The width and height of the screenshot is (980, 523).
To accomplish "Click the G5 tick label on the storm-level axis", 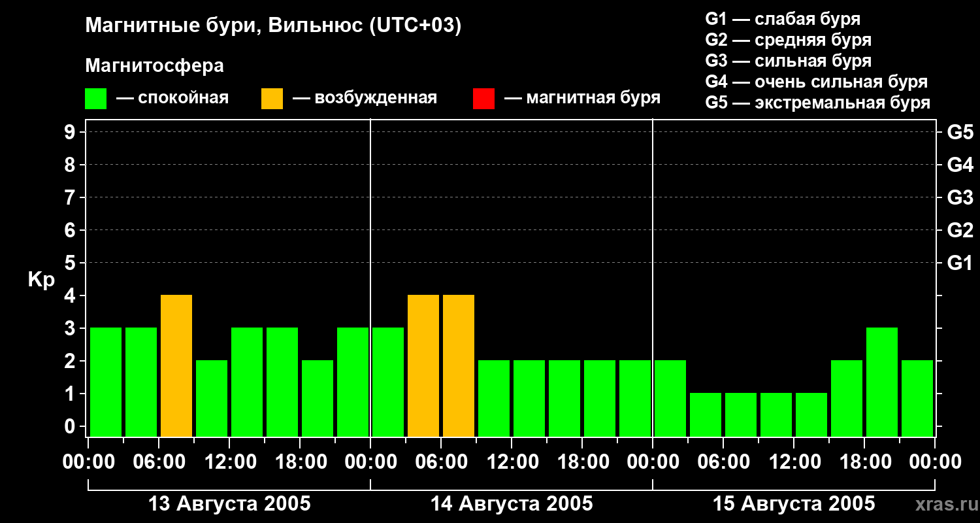I will tap(960, 132).
